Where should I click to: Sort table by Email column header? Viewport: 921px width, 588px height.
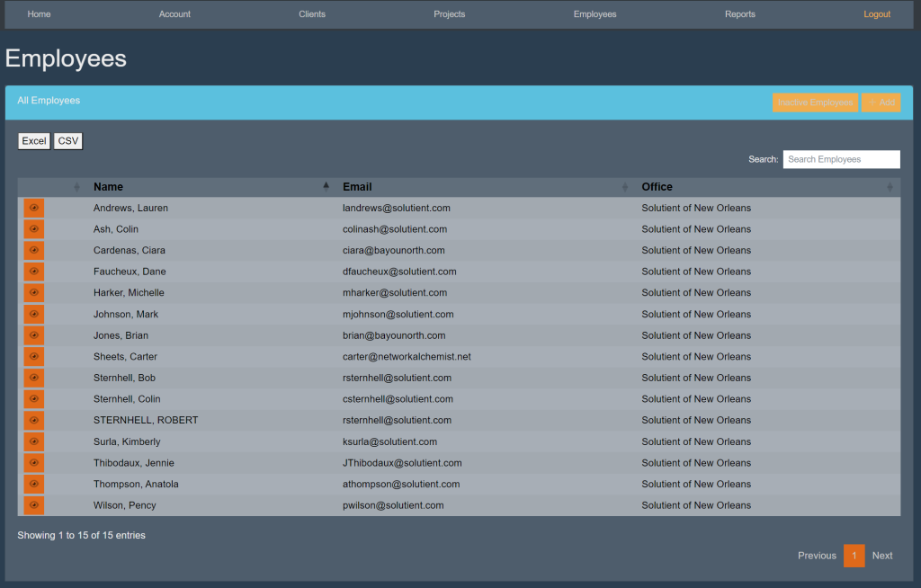[x=357, y=187]
